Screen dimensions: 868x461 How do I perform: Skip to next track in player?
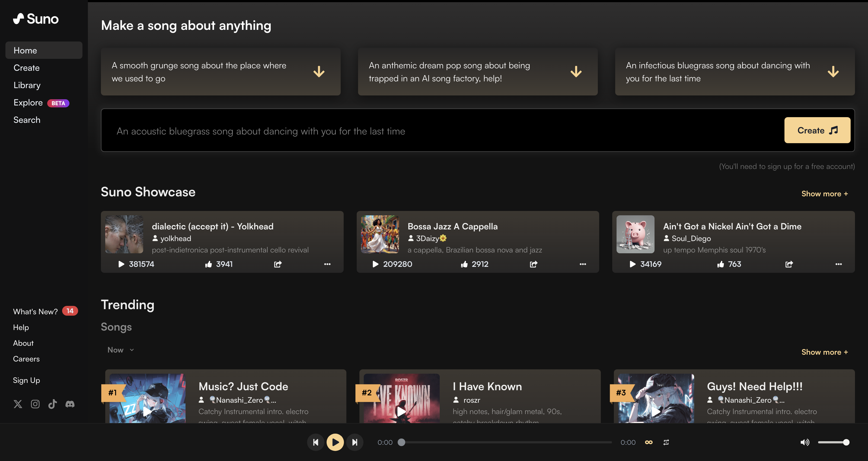(355, 442)
